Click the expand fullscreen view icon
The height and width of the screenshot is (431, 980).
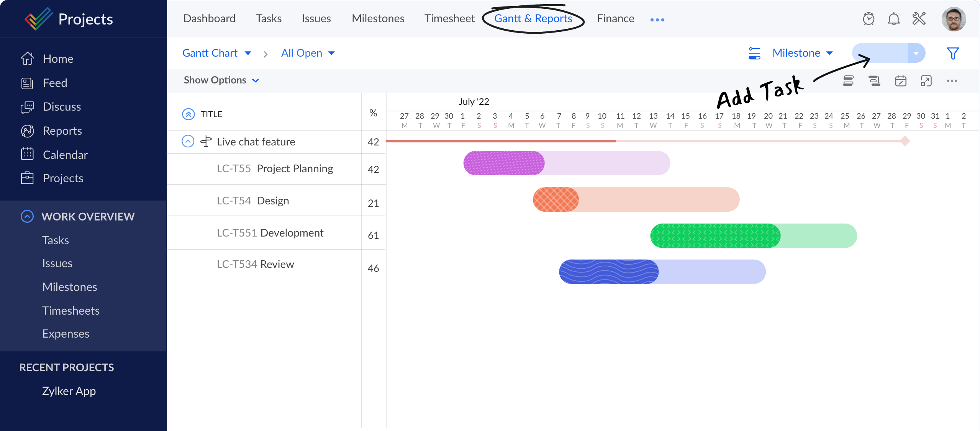(x=926, y=81)
